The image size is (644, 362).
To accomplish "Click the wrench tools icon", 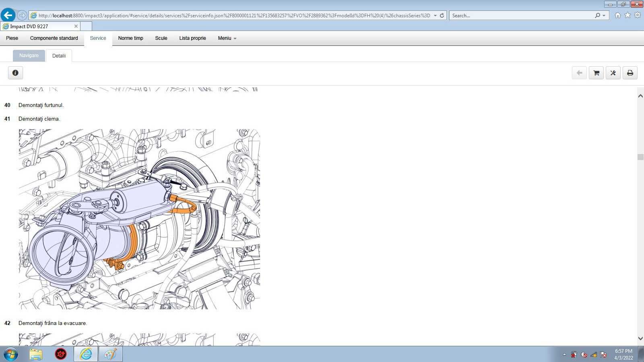I will (613, 73).
